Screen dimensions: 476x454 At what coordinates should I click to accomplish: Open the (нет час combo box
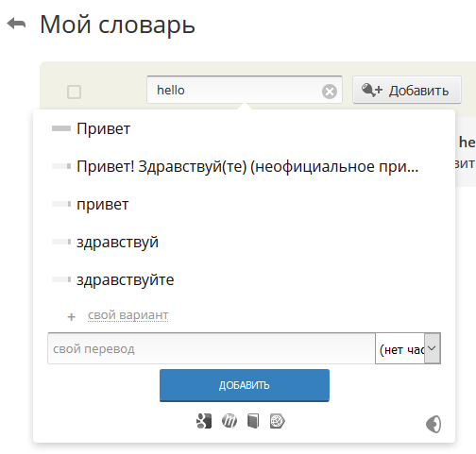(x=408, y=348)
